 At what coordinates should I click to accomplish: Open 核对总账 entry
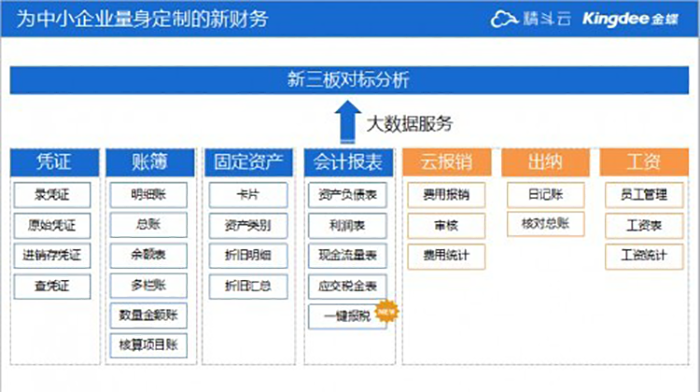click(x=546, y=224)
